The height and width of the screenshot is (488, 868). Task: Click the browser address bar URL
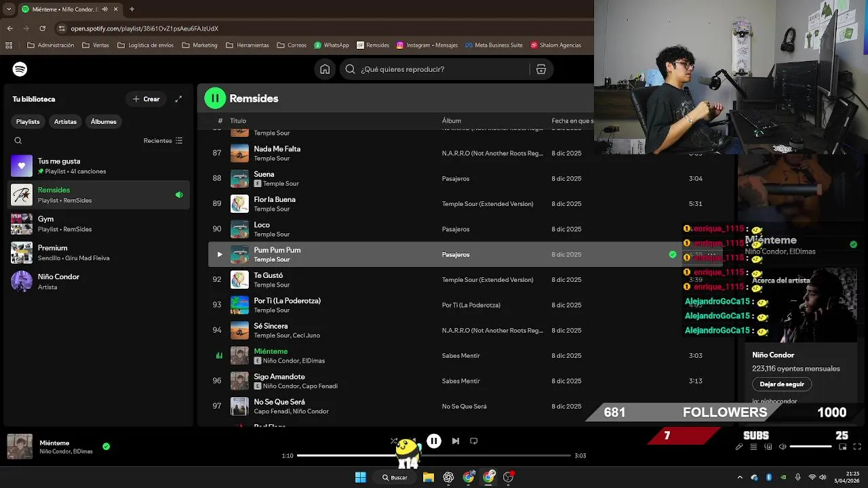(x=144, y=28)
